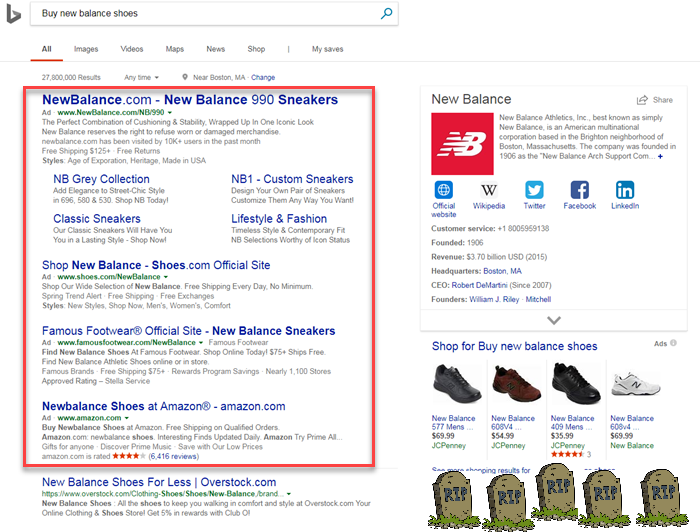700x532 pixels.
Task: Open New Balance Facebook icon
Action: pos(579,190)
